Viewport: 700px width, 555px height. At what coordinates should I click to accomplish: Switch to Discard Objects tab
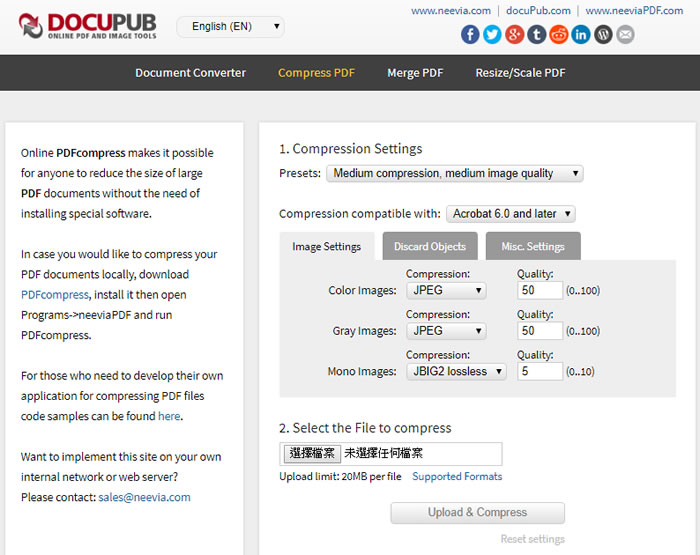430,246
